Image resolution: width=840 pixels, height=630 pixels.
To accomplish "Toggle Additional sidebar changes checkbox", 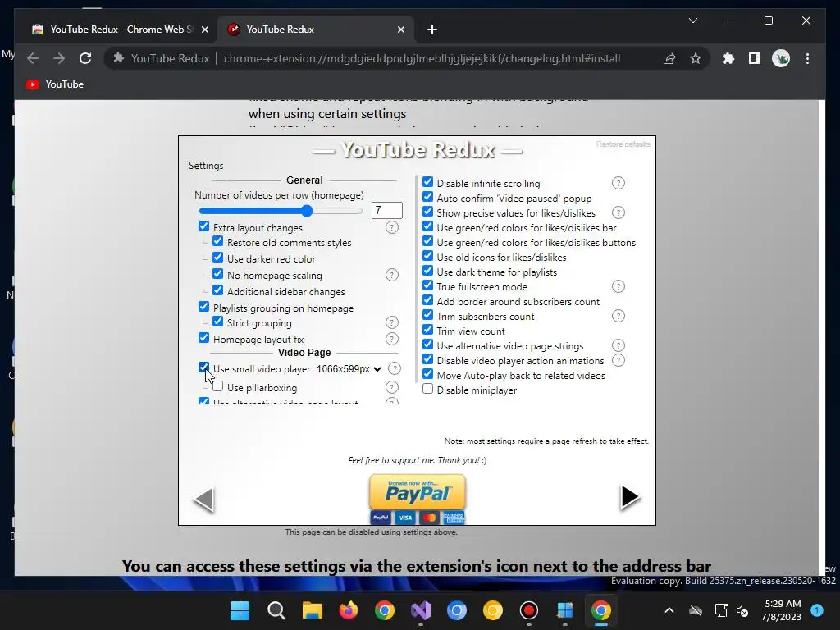I will 217,290.
